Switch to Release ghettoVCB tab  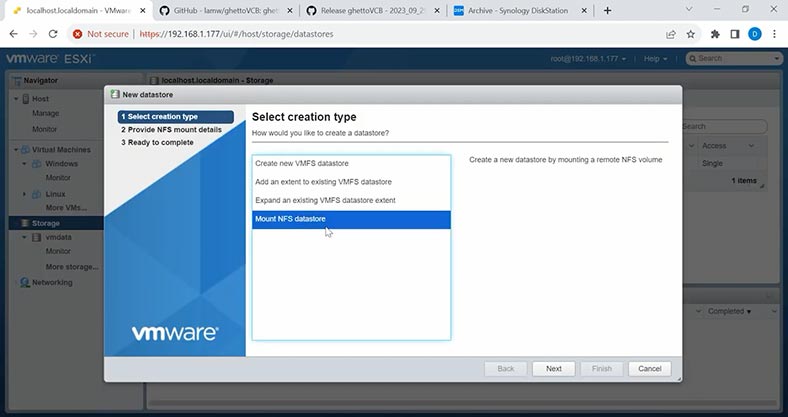coord(373,11)
